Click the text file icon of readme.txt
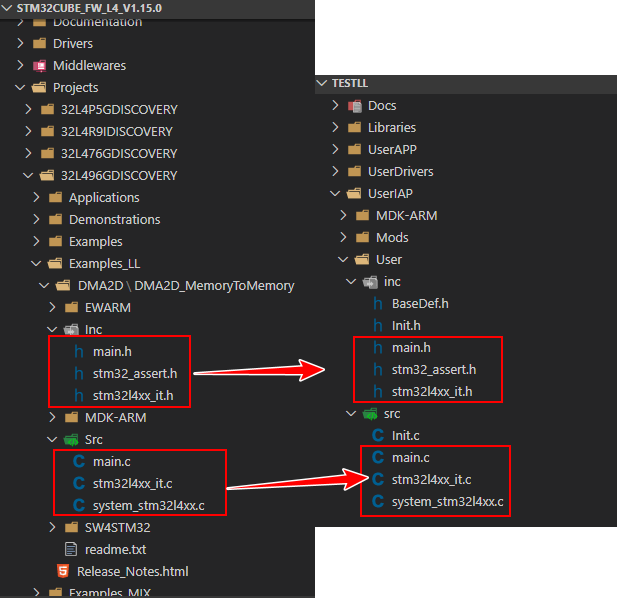This screenshot has height=598, width=617. click(71, 549)
